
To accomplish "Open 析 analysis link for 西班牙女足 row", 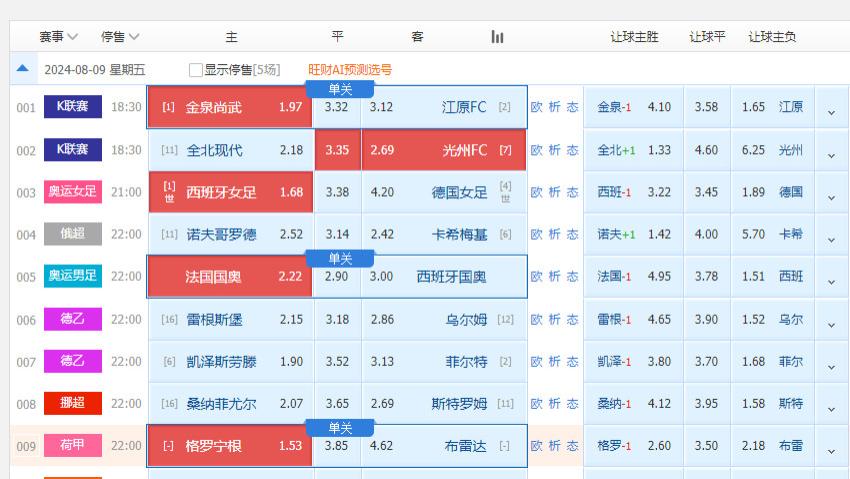I will tap(554, 192).
